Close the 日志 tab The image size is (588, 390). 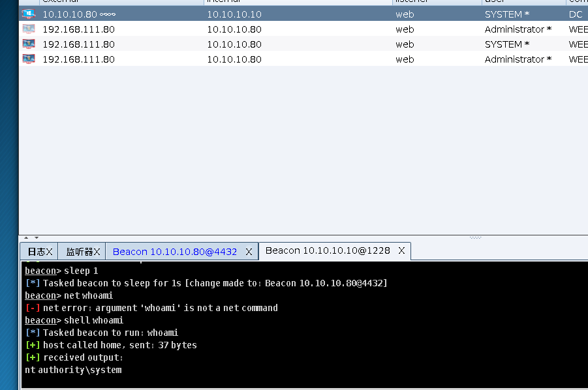pos(49,252)
